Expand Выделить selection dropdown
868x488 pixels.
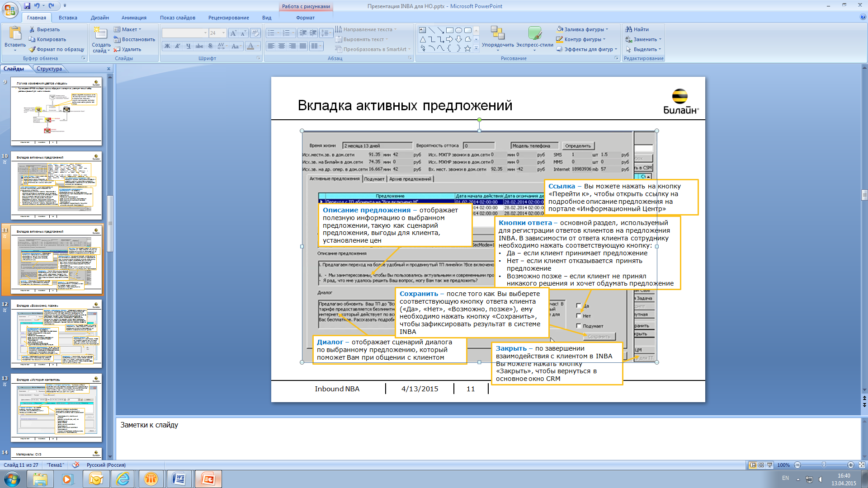click(644, 49)
